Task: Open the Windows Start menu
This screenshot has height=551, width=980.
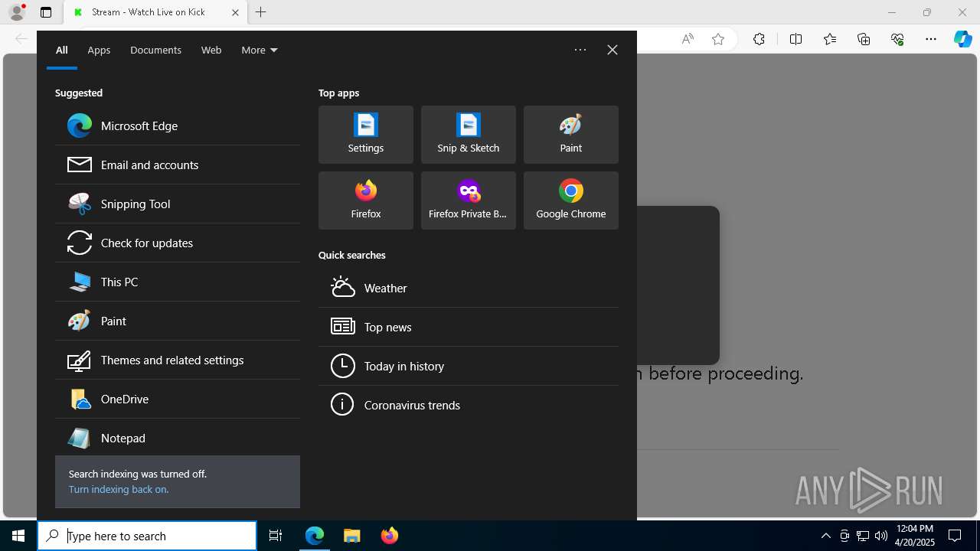Action: click(18, 536)
